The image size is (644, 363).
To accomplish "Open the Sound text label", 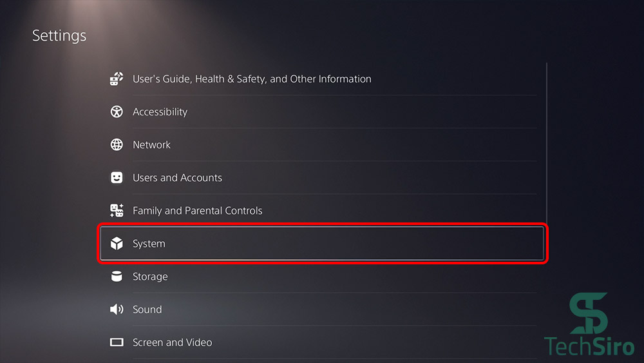I will [147, 309].
